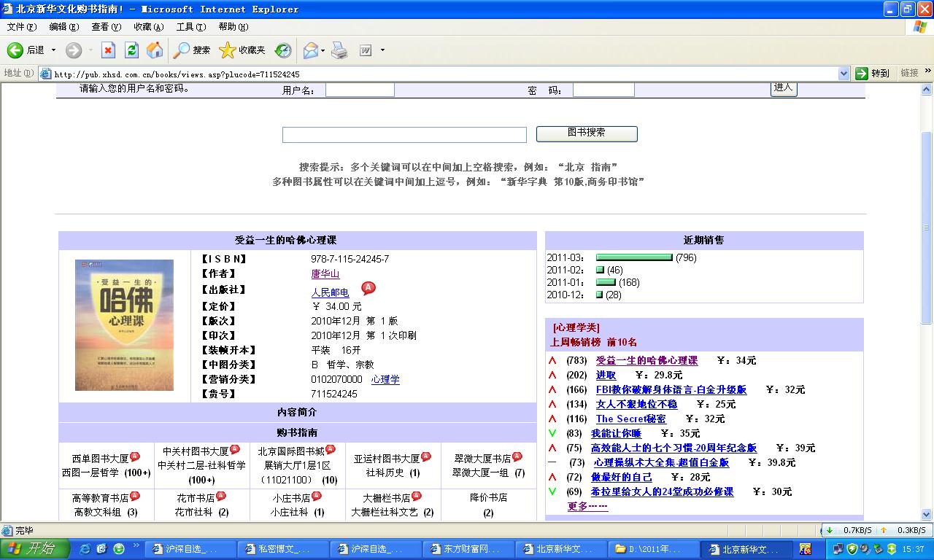Open the Back button history dropdown arrow
The height and width of the screenshot is (560, 934).
tap(53, 50)
